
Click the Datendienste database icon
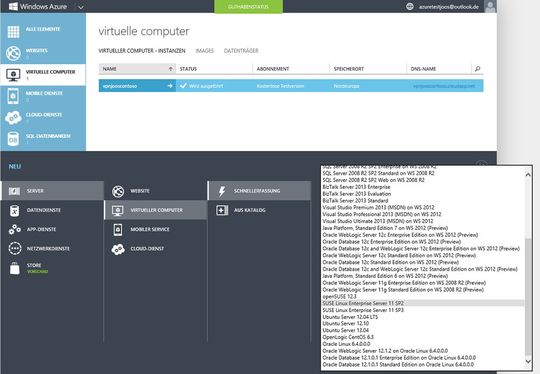pyautogui.click(x=14, y=210)
